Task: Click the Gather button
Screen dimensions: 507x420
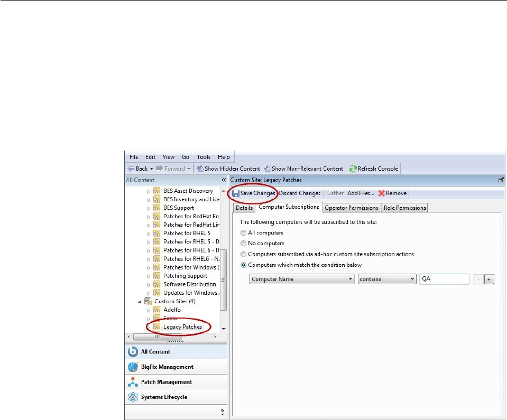Action: [x=335, y=193]
